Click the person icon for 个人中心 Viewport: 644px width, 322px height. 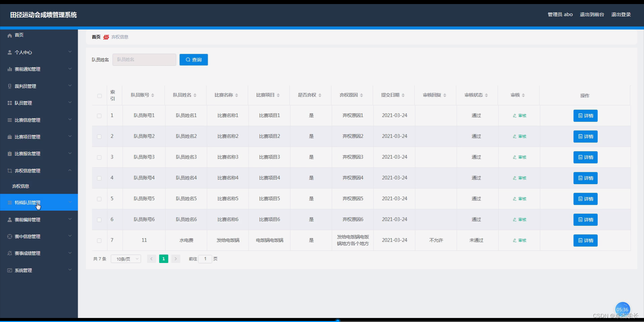click(10, 52)
